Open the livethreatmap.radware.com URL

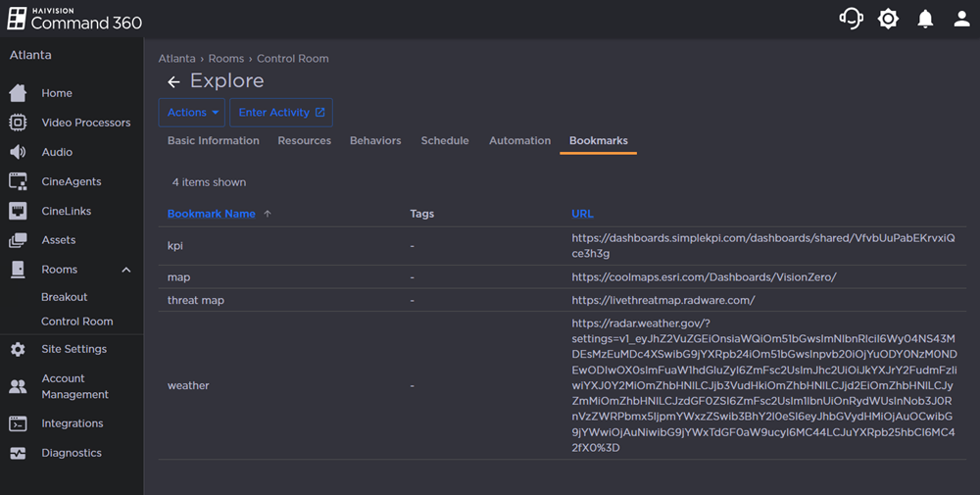tap(663, 300)
